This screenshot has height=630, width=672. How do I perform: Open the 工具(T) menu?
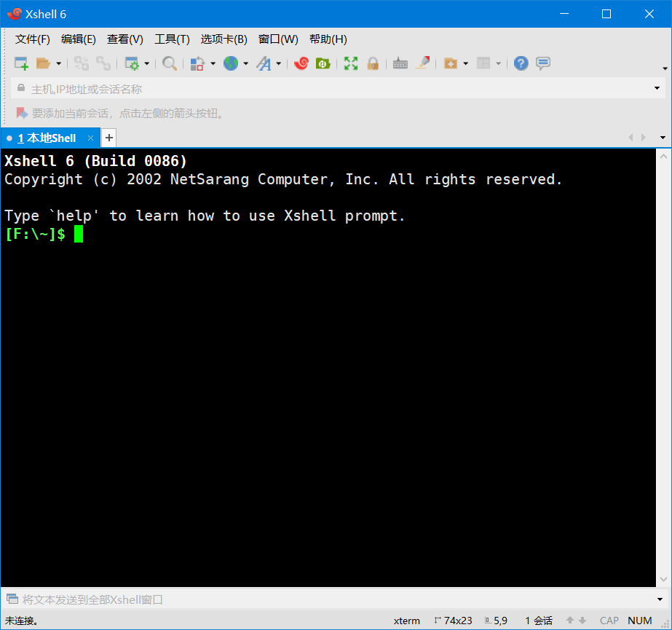[172, 39]
